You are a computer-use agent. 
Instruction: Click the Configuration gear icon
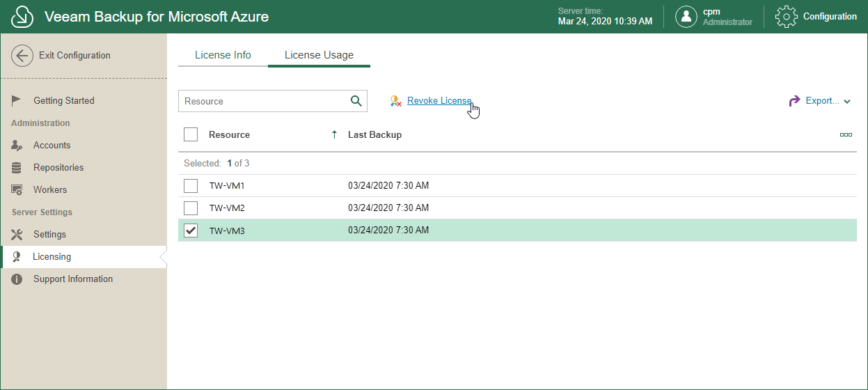(786, 17)
